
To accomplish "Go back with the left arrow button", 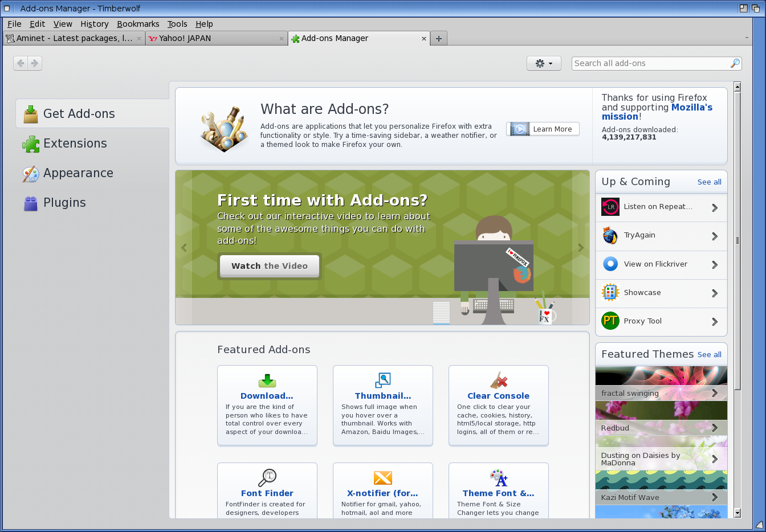I will [21, 63].
